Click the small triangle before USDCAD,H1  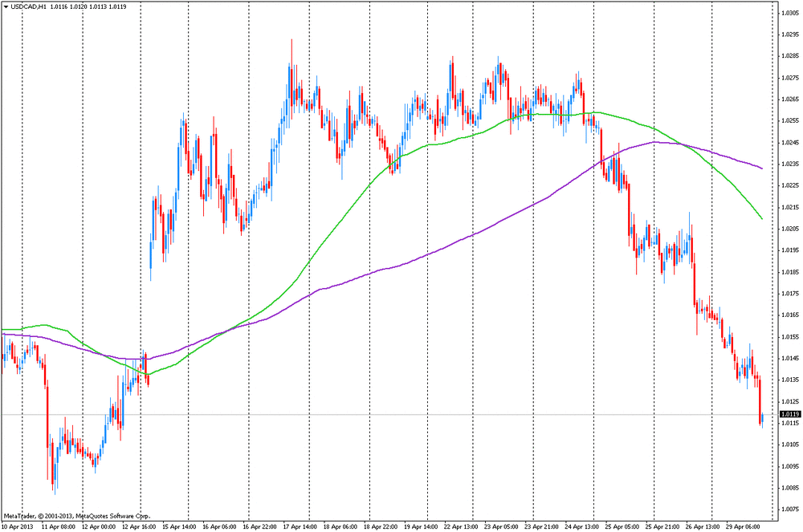[6, 6]
